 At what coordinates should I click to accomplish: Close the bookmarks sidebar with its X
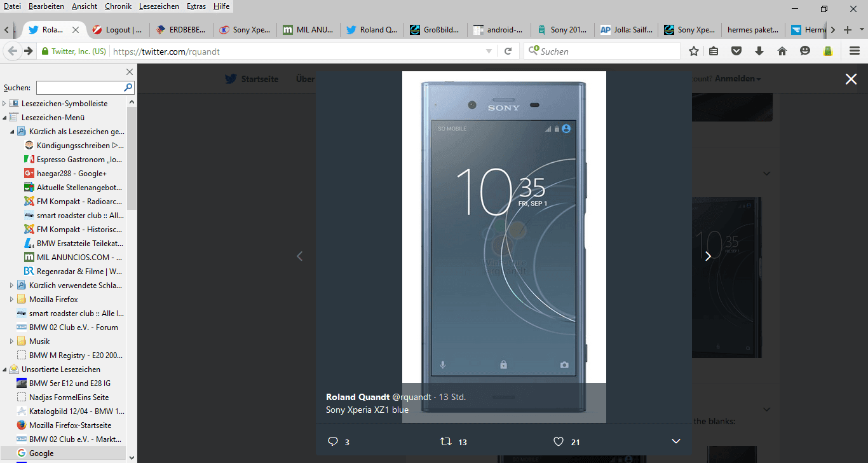[x=130, y=72]
